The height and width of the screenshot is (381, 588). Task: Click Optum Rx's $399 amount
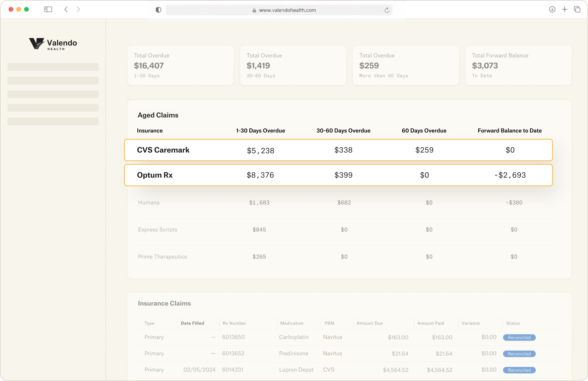point(343,175)
